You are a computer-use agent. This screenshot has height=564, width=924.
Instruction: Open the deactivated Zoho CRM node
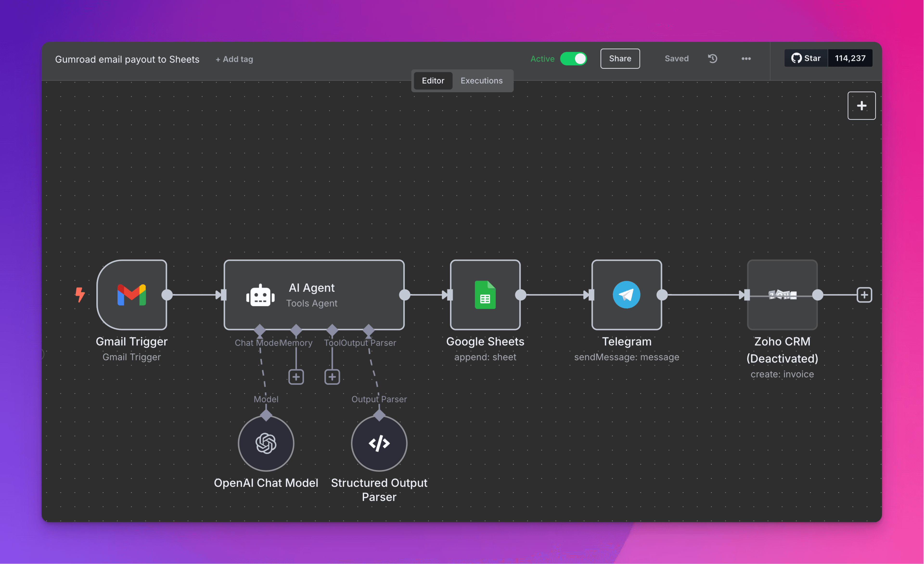(782, 295)
